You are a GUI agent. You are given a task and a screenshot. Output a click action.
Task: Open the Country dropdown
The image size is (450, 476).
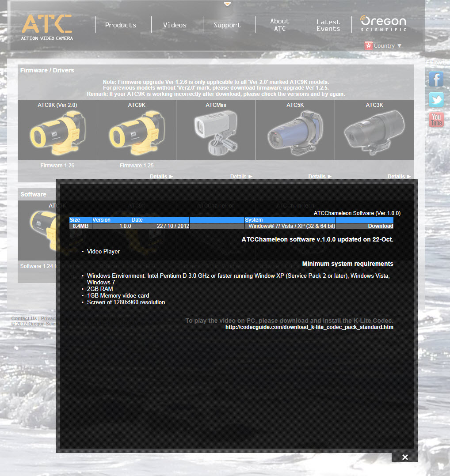387,46
